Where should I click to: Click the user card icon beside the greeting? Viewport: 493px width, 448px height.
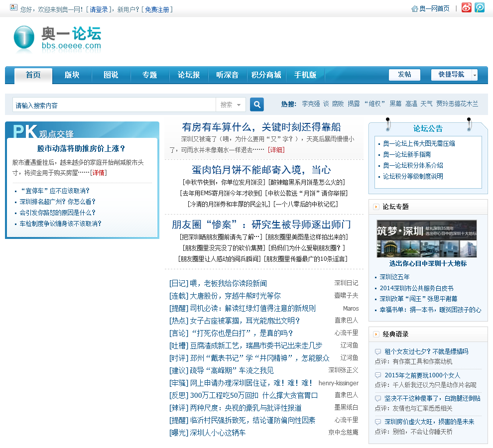[14, 7]
